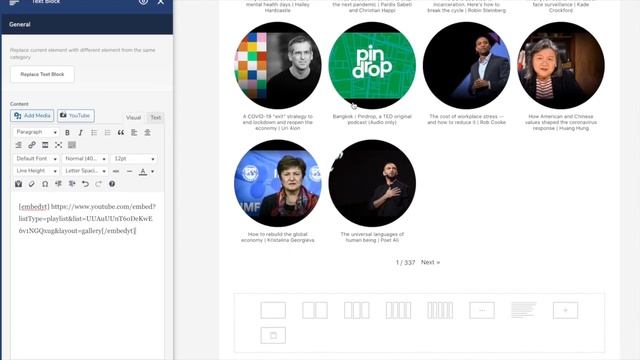Toggle italic formatting in editor toolbar
The image size is (640, 360).
coord(80,133)
